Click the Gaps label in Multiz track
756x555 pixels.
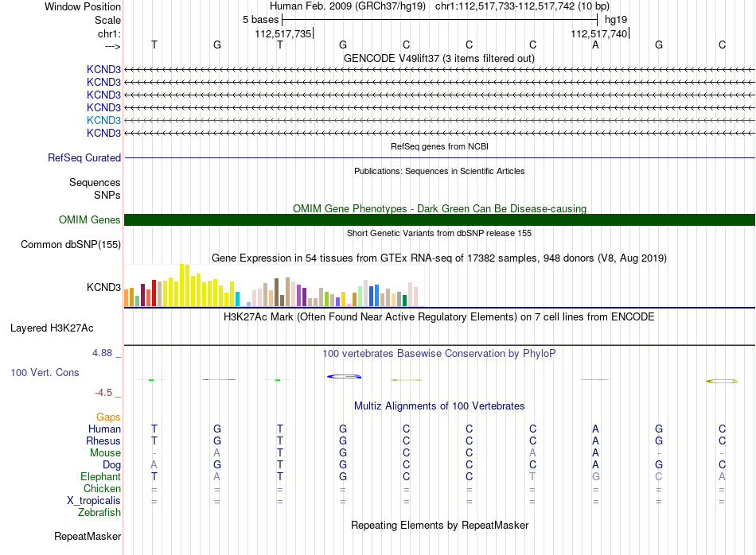(108, 417)
